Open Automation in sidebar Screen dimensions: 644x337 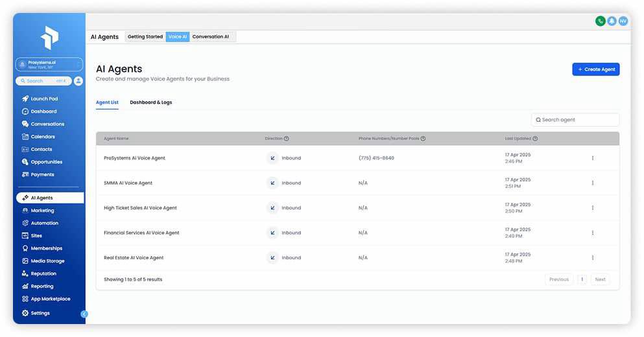pos(40,224)
